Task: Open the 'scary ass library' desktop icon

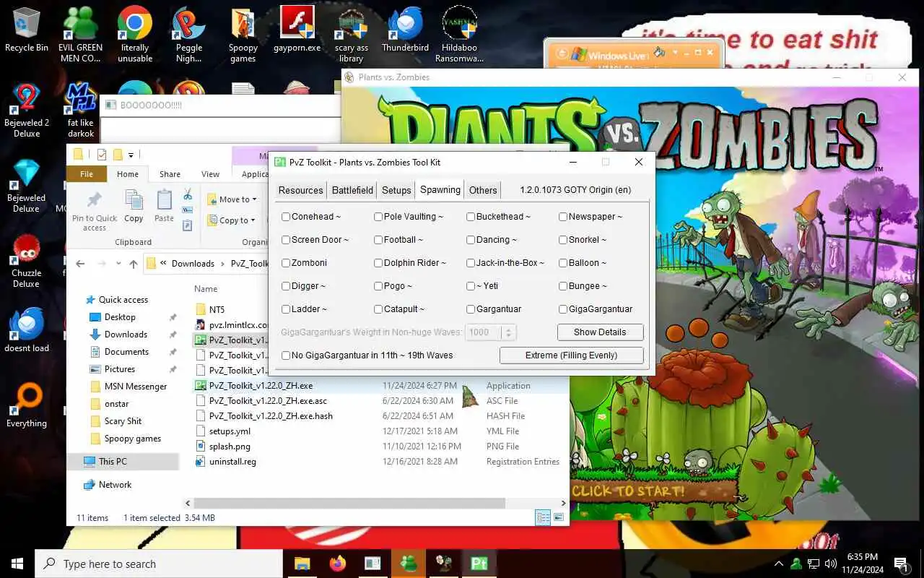Action: [352, 33]
